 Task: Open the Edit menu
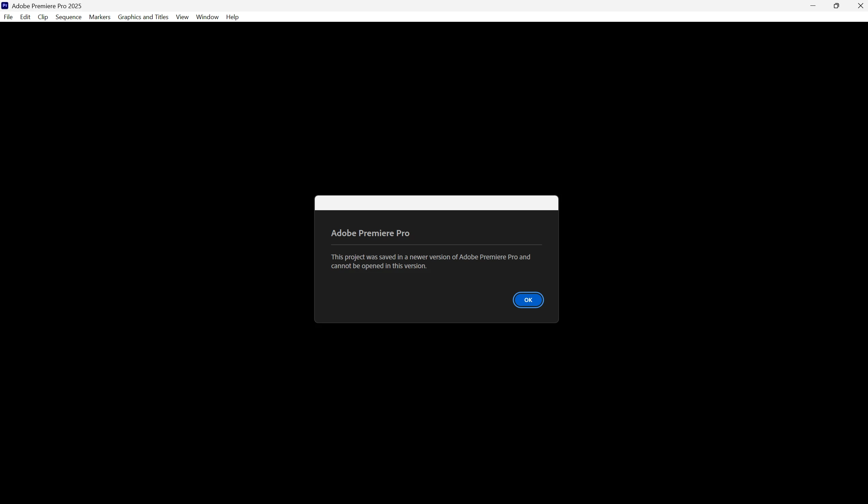25,17
